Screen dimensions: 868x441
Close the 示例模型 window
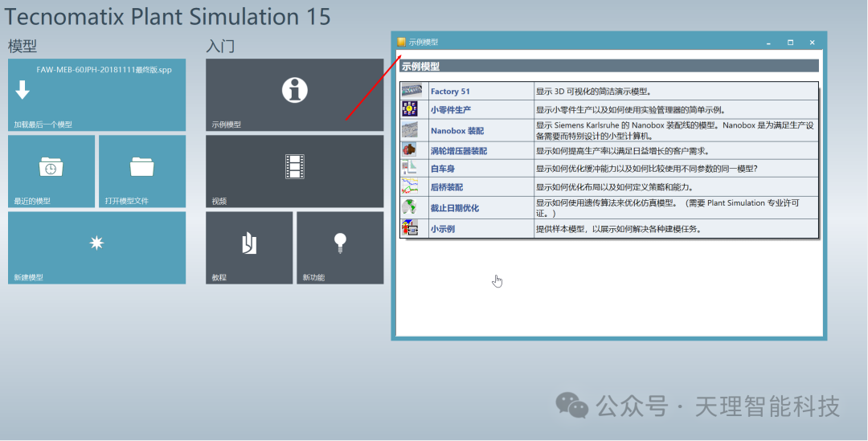[812, 43]
